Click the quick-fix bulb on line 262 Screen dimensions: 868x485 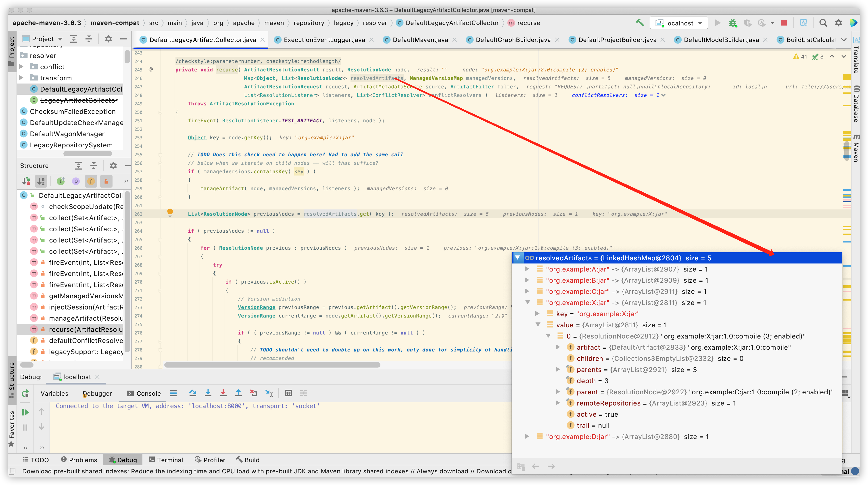click(x=170, y=212)
